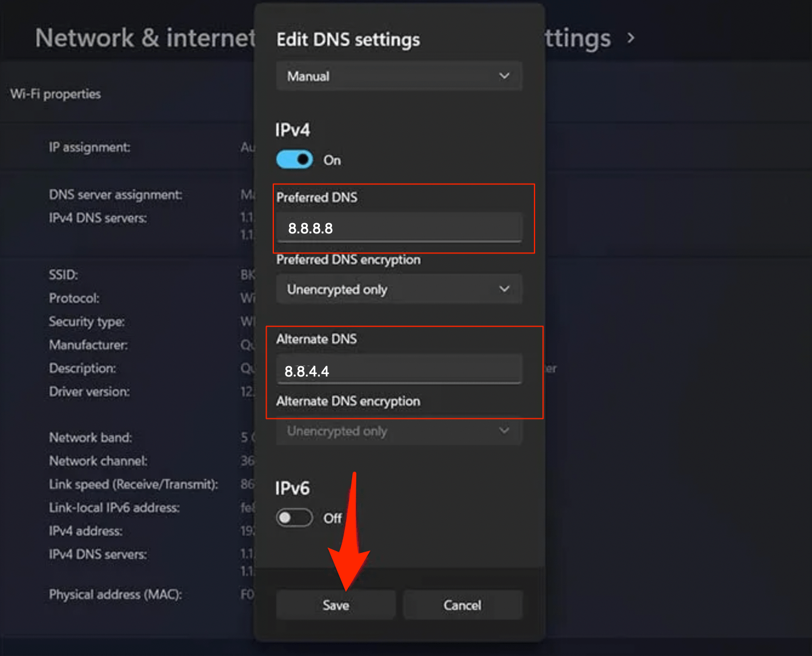Image resolution: width=812 pixels, height=656 pixels.
Task: Select the 8.8.4.4 Alternate DNS field
Action: tap(400, 370)
